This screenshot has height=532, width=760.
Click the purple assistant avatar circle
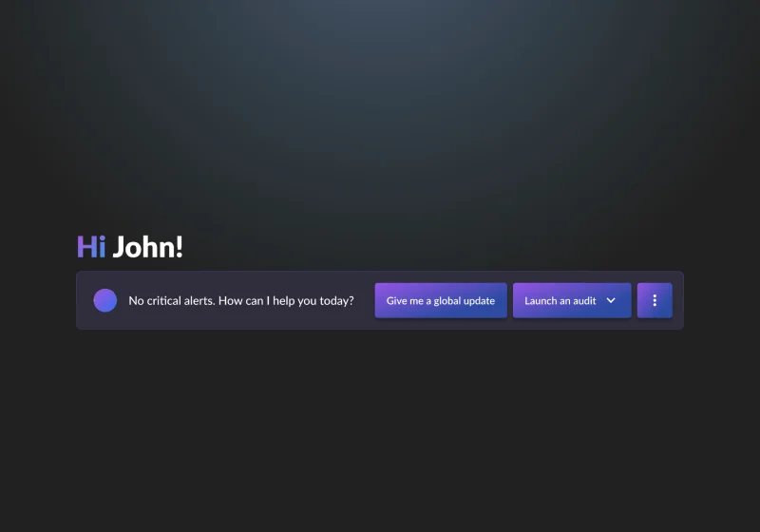pyautogui.click(x=105, y=300)
